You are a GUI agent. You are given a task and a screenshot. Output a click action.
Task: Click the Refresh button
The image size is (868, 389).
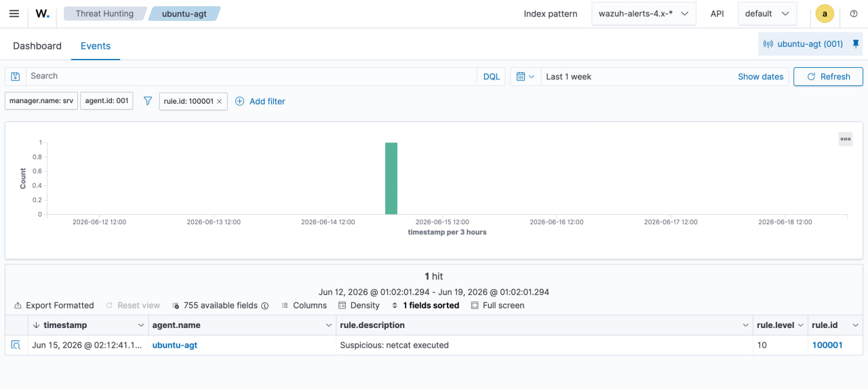[x=828, y=77]
